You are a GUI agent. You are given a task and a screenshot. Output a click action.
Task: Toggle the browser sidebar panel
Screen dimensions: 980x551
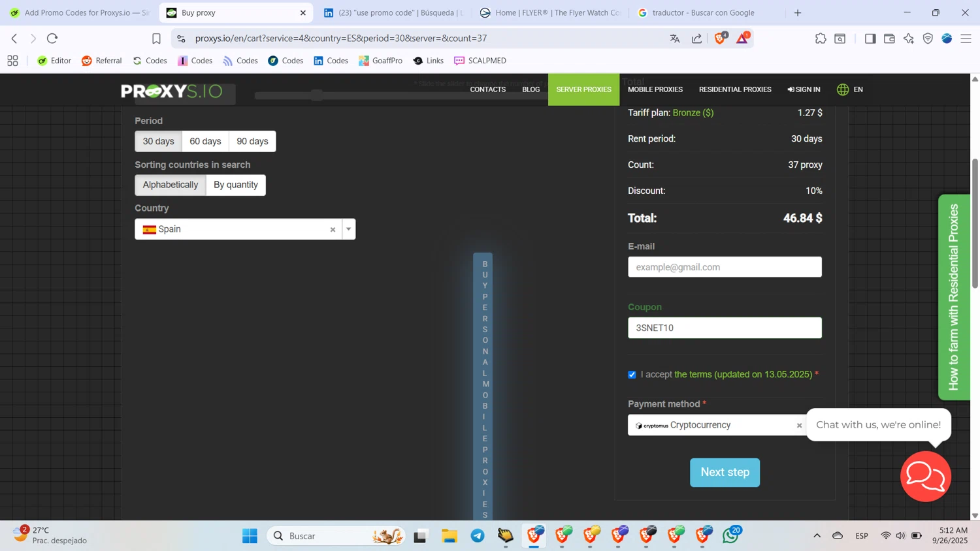(x=870, y=39)
